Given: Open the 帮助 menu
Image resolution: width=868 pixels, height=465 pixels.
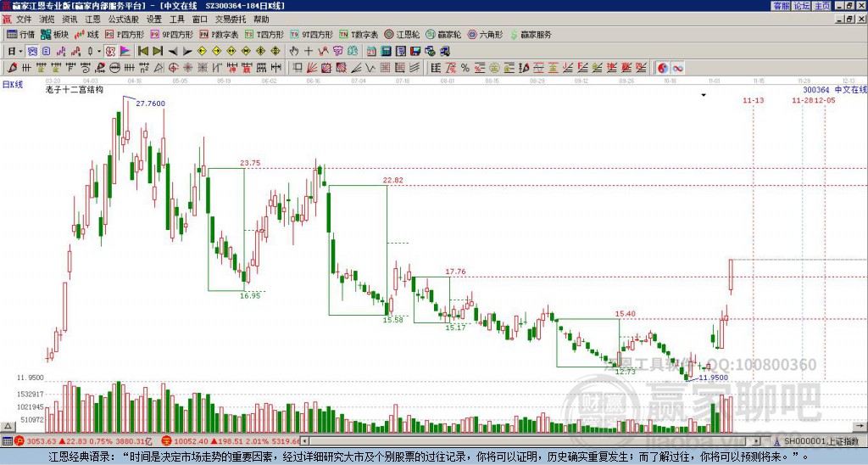Looking at the screenshot, I should (x=261, y=20).
